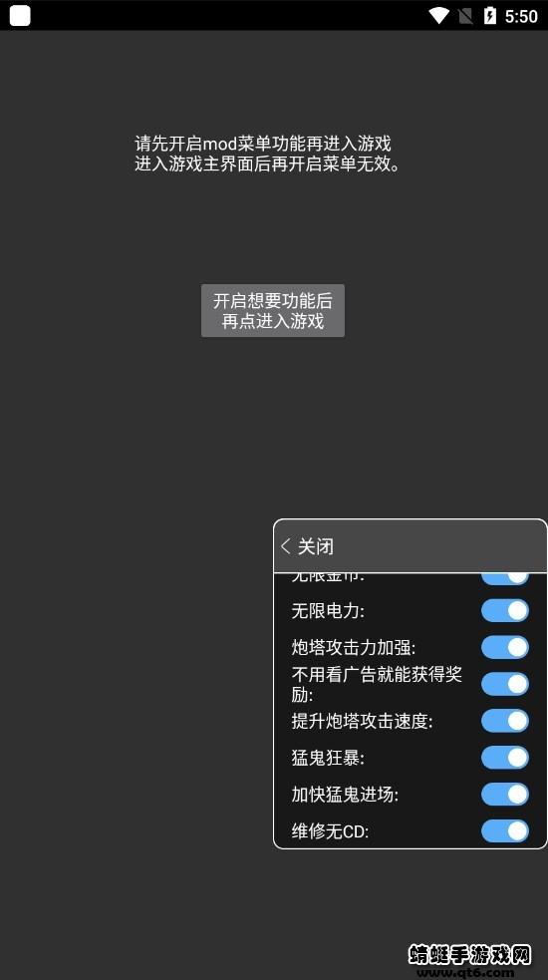548x980 pixels.
Task: Disable the 无限电力 toggle
Action: point(505,610)
